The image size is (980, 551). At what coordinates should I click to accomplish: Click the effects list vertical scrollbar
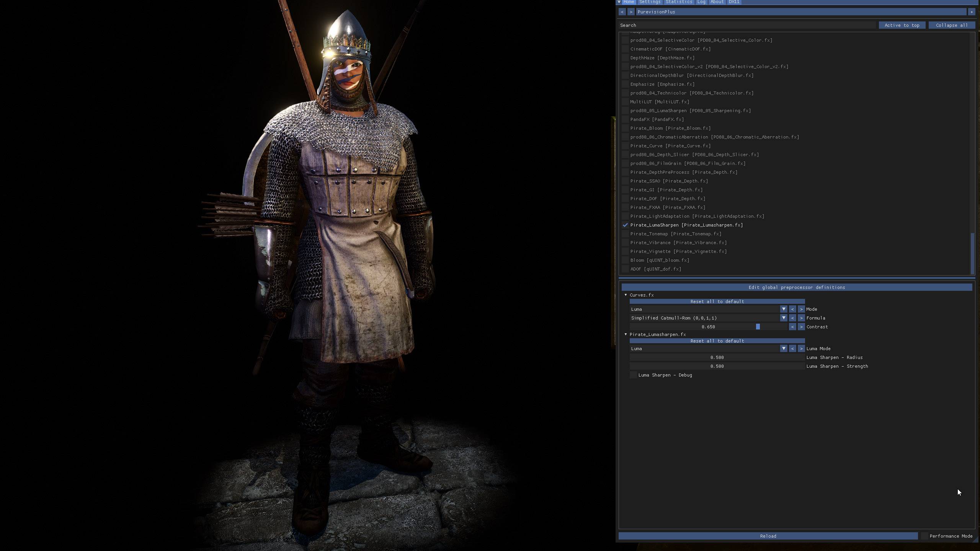coord(972,253)
